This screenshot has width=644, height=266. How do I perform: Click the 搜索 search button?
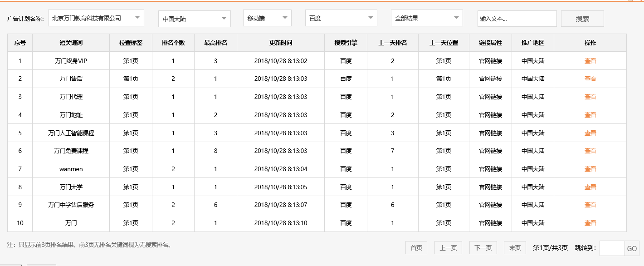coord(582,19)
